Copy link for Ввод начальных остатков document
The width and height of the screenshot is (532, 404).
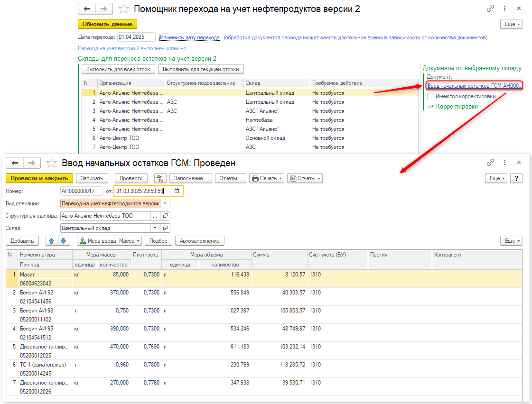490,163
